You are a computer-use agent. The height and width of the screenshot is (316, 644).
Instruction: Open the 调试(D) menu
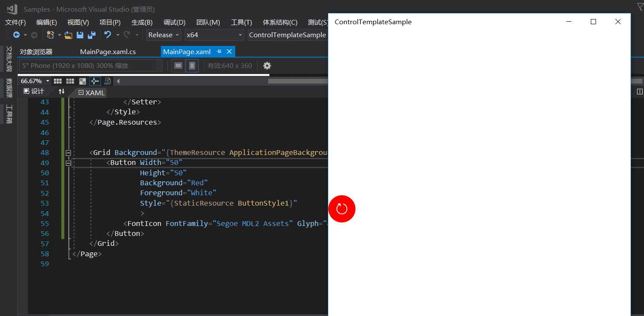[x=174, y=23]
